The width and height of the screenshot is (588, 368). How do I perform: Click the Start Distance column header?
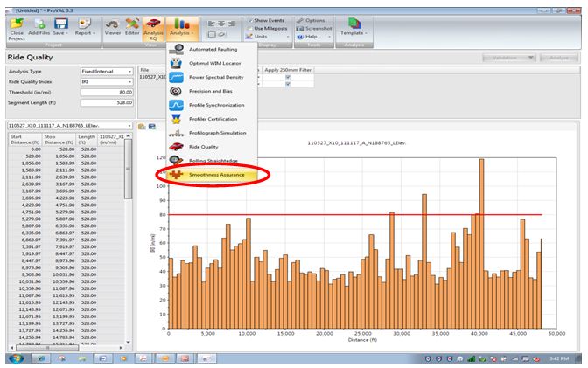pyautogui.click(x=25, y=139)
